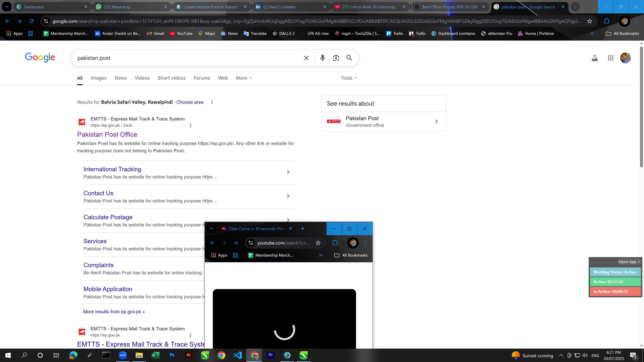Open Windows Start menu
The height and width of the screenshot is (362, 644).
pyautogui.click(x=8, y=355)
